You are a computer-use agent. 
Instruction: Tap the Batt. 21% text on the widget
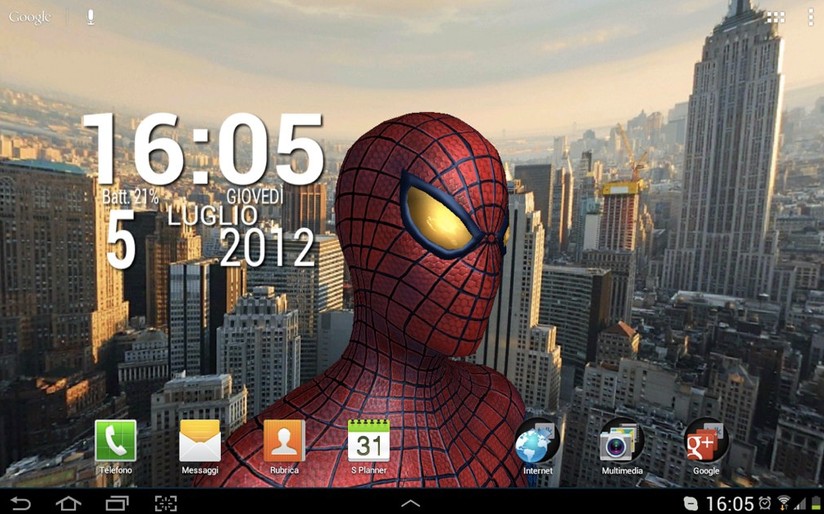coord(130,197)
